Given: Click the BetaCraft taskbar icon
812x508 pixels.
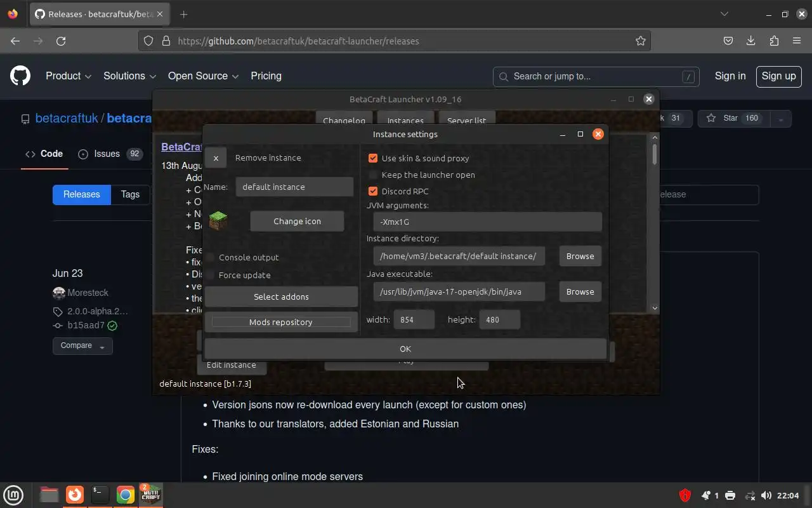Looking at the screenshot, I should click(x=150, y=495).
